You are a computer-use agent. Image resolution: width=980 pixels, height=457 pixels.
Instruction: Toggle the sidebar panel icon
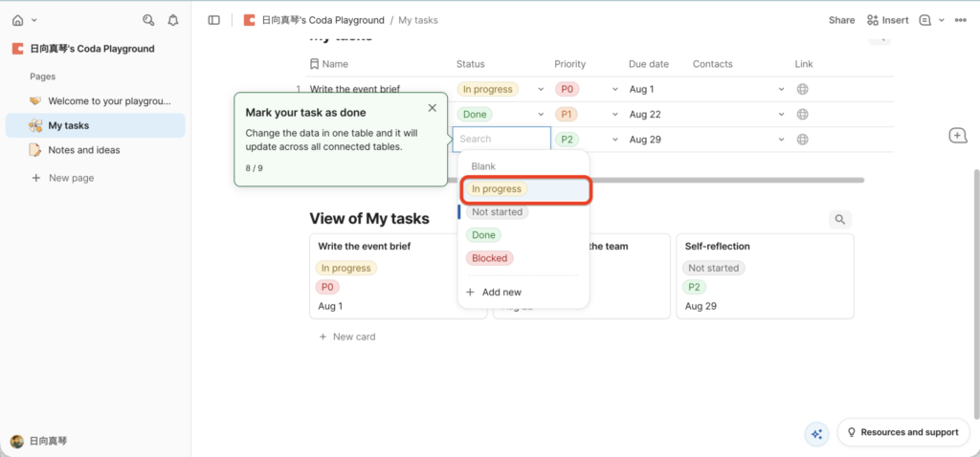pos(213,20)
